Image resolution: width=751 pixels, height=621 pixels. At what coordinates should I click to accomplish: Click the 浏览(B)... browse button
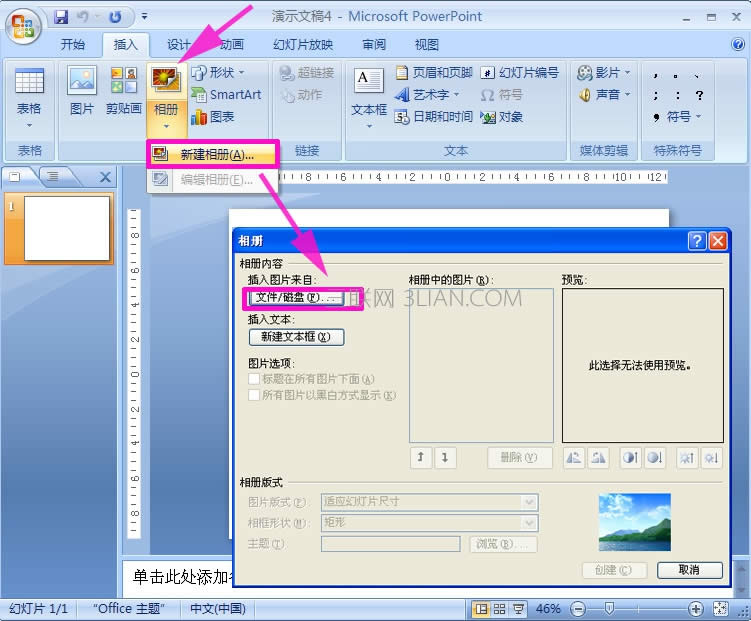click(503, 544)
